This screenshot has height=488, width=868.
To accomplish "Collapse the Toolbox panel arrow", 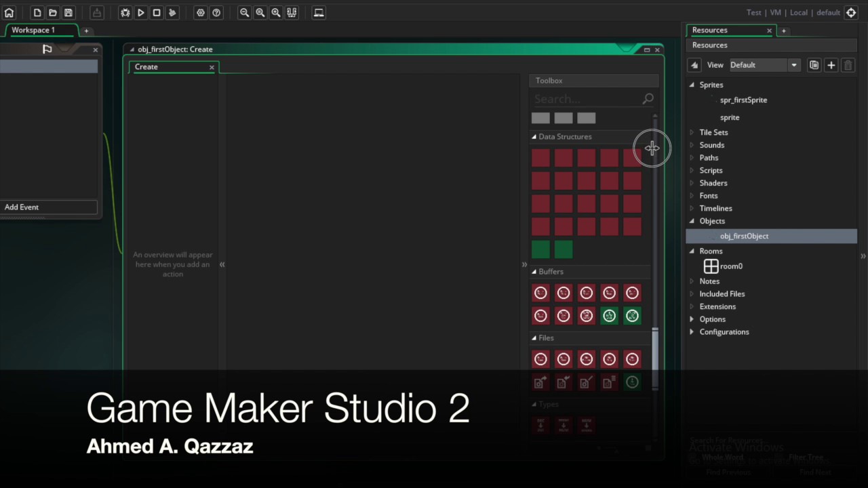I will click(524, 265).
